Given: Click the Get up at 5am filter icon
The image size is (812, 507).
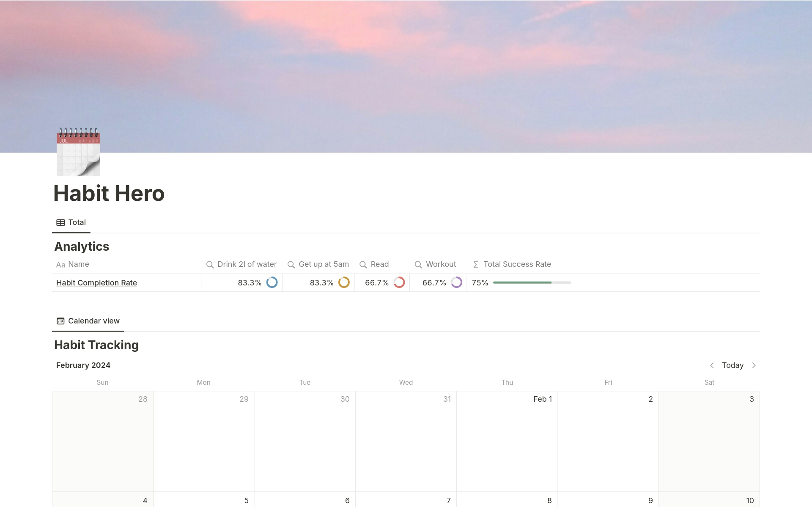Looking at the screenshot, I should [x=291, y=264].
